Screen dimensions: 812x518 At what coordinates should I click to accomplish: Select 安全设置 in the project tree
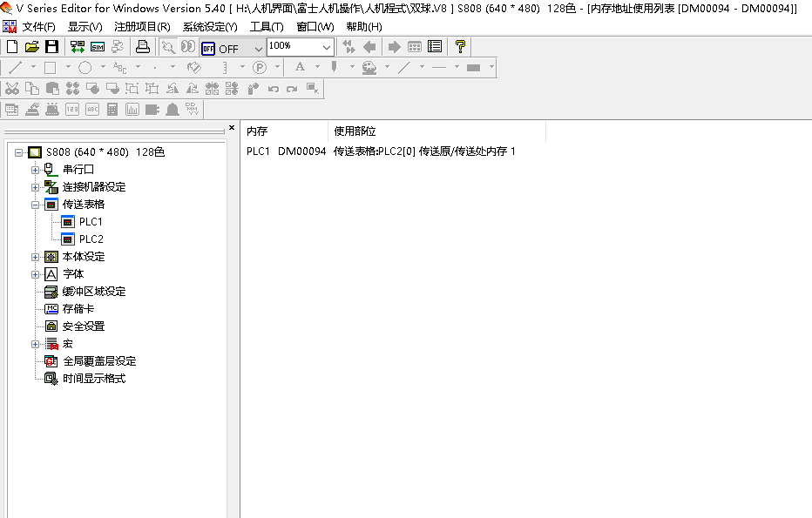pos(83,326)
